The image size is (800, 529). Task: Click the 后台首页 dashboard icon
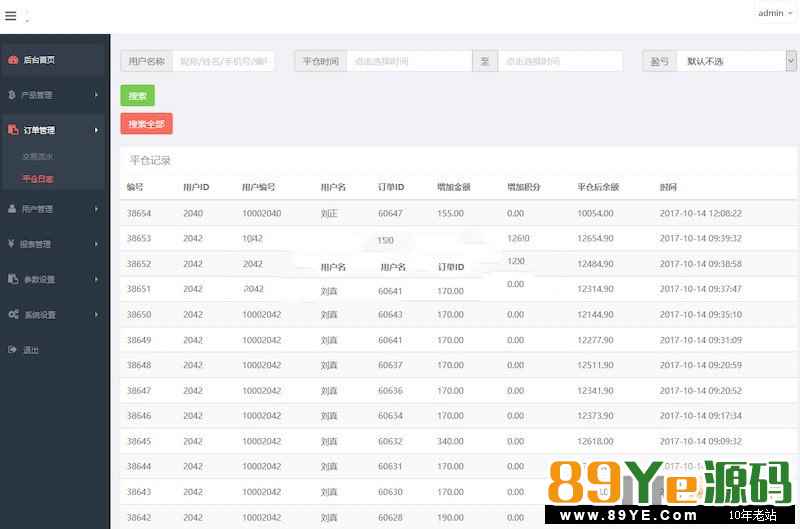pos(12,60)
